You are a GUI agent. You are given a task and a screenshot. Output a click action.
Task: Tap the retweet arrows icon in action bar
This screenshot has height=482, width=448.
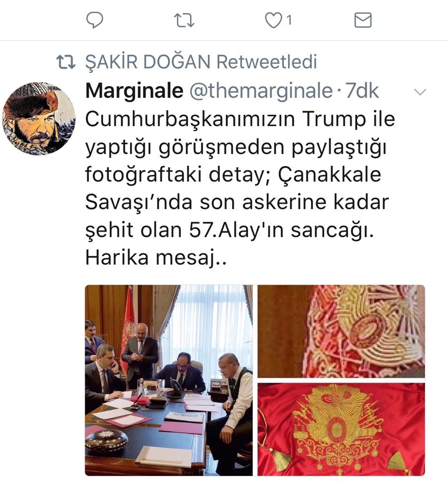click(184, 20)
